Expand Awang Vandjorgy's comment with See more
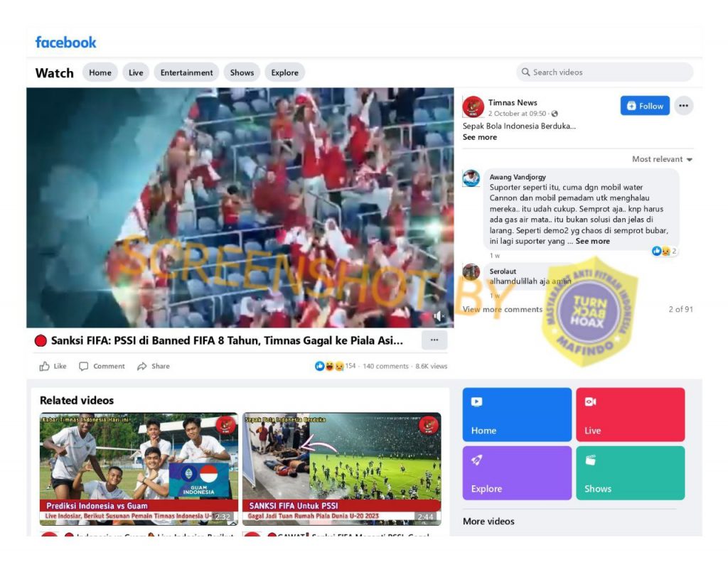Image resolution: width=728 pixels, height=562 pixels. (592, 242)
